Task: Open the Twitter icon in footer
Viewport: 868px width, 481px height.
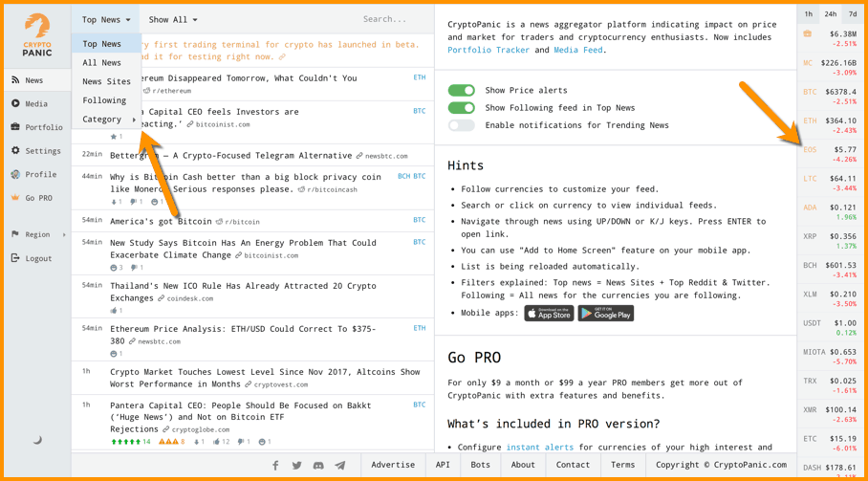Action: [x=296, y=466]
